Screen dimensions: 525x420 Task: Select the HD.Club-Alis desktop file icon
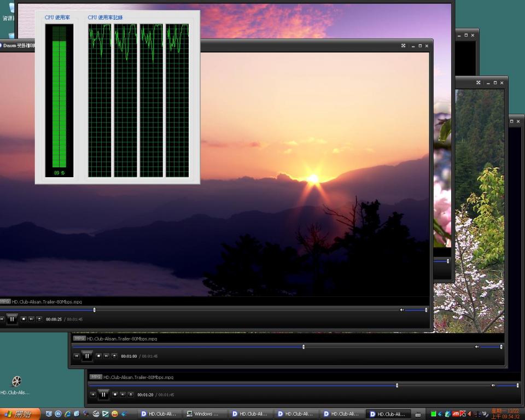16,382
